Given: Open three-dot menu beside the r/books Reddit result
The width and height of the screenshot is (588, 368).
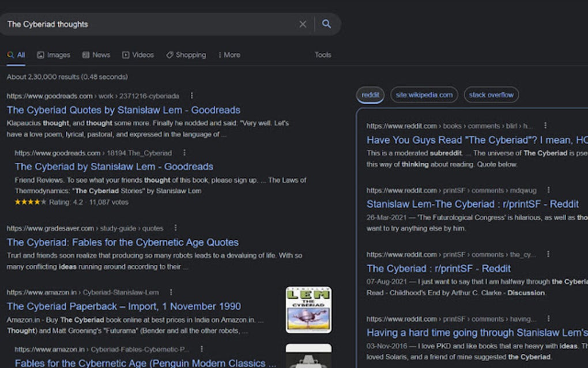Looking at the screenshot, I should [x=546, y=125].
